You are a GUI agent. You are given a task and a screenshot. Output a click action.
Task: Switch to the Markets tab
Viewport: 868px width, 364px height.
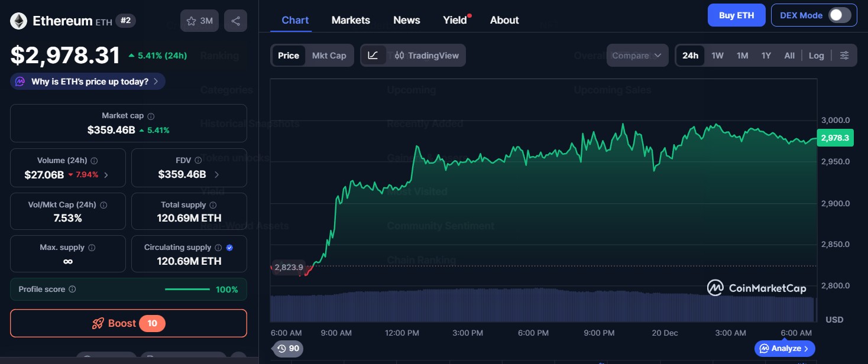(x=351, y=19)
